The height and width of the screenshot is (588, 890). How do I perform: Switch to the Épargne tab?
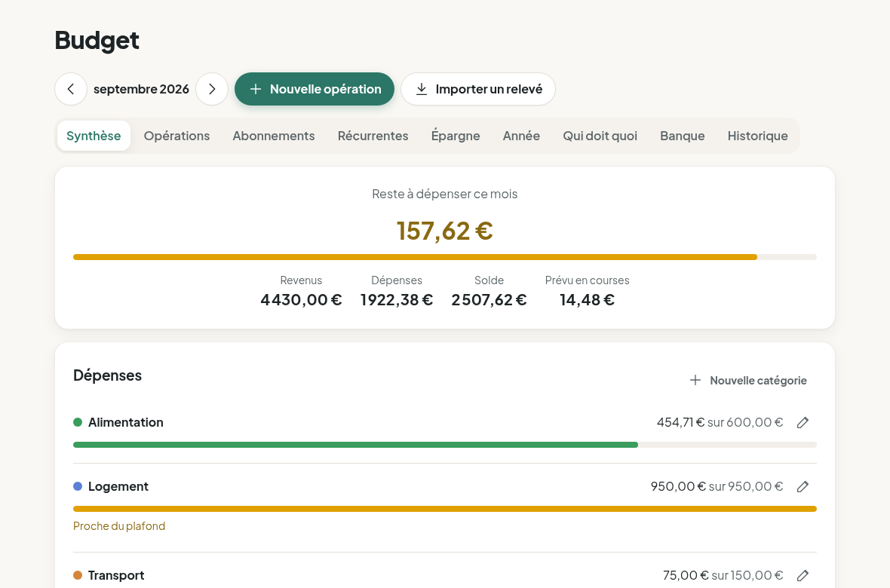(x=456, y=136)
